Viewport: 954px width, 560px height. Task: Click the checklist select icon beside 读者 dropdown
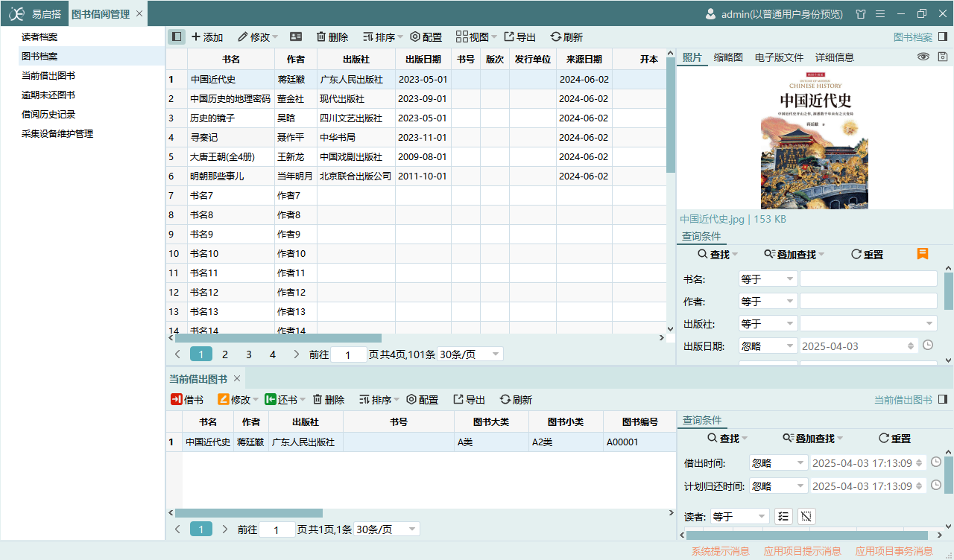pos(783,516)
